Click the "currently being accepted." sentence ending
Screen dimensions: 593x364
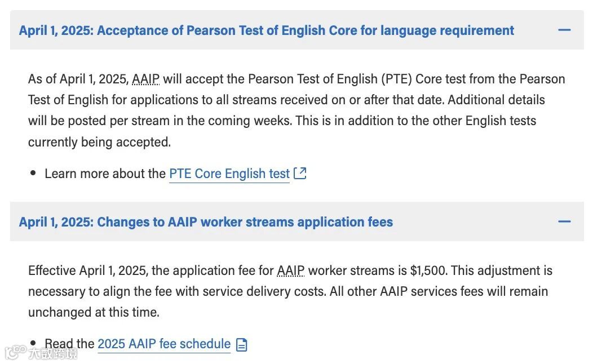99,142
